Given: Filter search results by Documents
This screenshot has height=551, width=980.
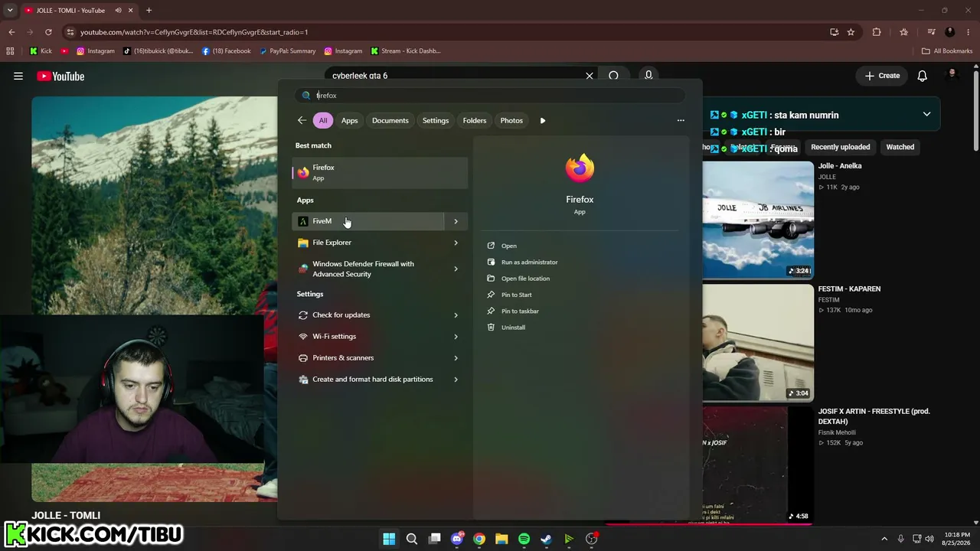Looking at the screenshot, I should [x=390, y=120].
